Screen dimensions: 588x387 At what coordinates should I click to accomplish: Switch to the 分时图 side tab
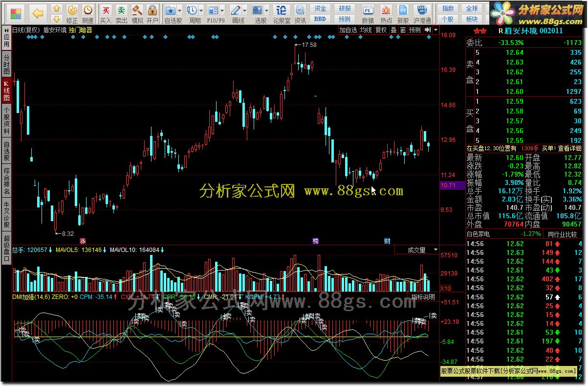6,65
